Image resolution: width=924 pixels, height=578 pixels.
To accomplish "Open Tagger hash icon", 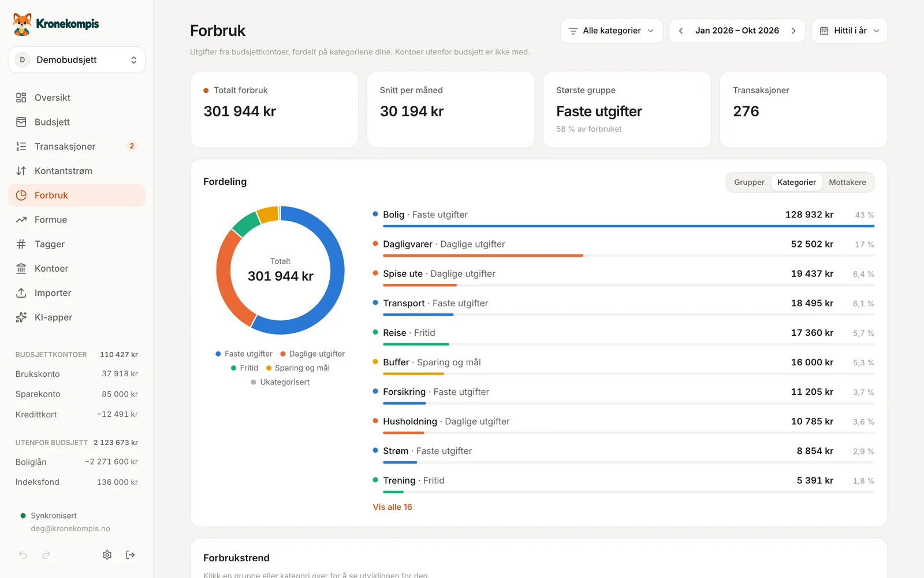I will pos(21,244).
